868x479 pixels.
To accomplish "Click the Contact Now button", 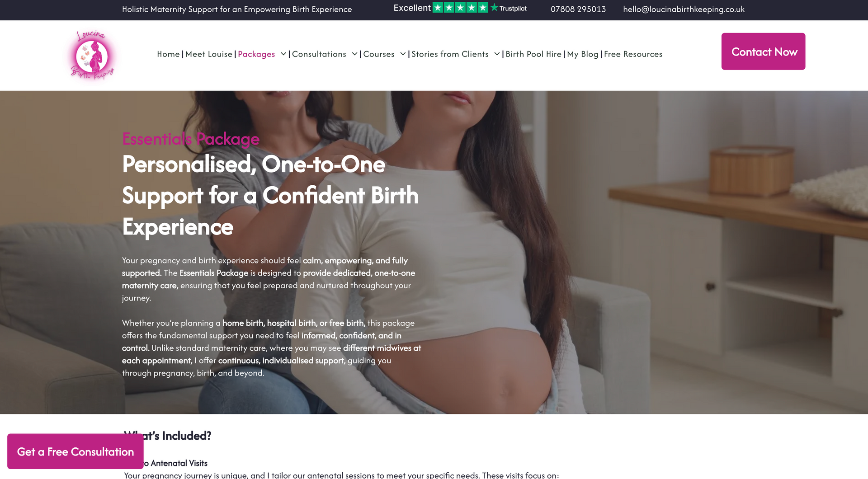I will (763, 52).
